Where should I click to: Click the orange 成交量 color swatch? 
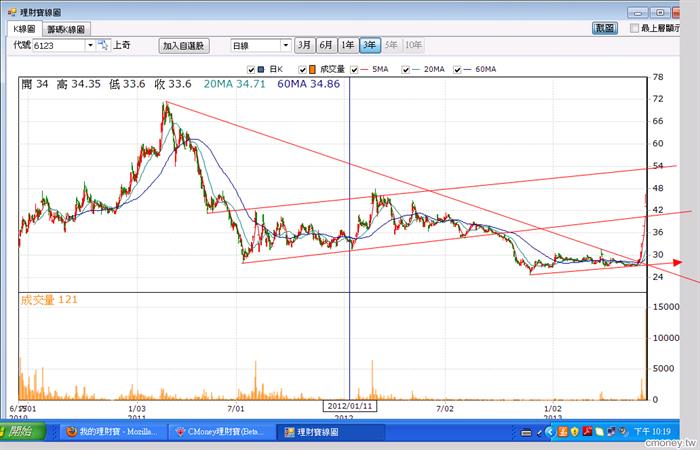pos(312,70)
